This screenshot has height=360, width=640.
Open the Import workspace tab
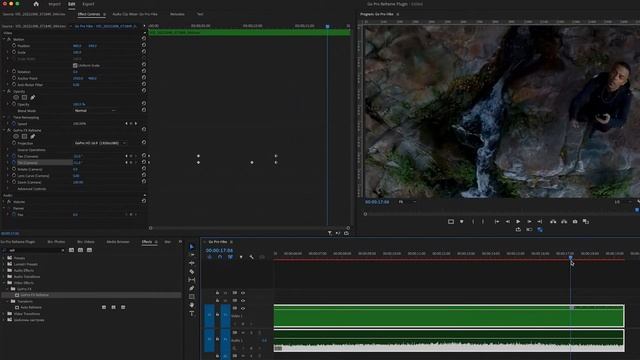(x=54, y=4)
